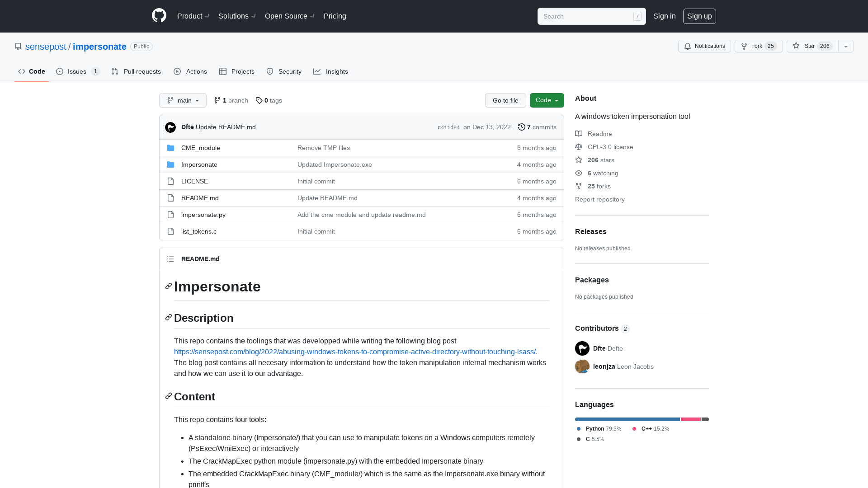
Task: Open README table of contents icon
Action: tap(170, 259)
